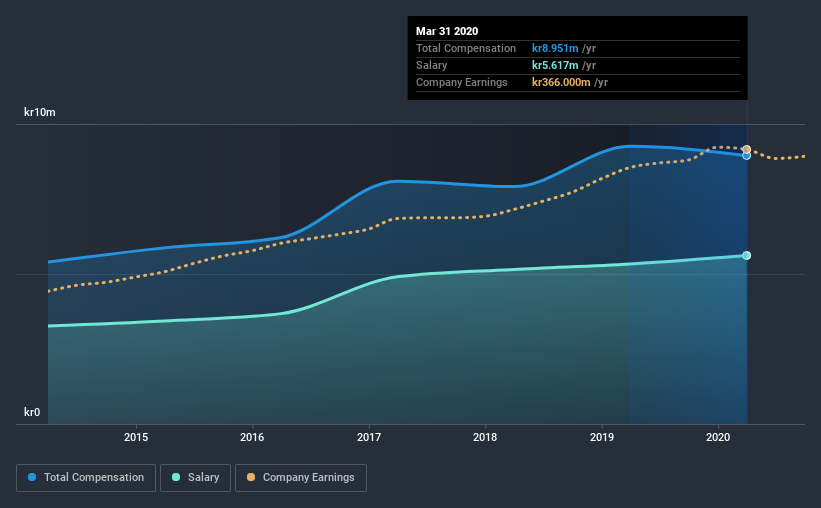Screen dimensions: 821x508
Task: Click the teal Salary data point marker
Action: [747, 256]
